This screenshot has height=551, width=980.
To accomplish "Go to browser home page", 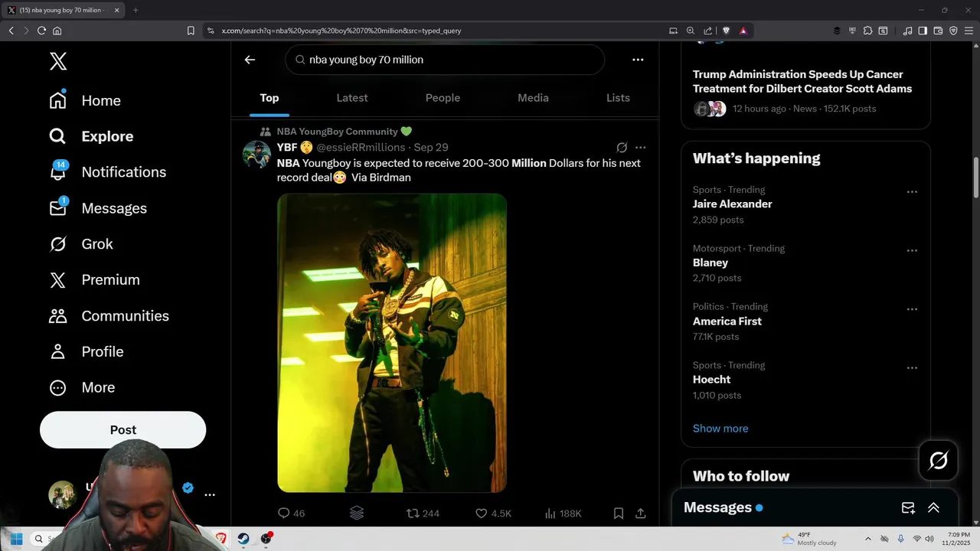I will click(57, 31).
